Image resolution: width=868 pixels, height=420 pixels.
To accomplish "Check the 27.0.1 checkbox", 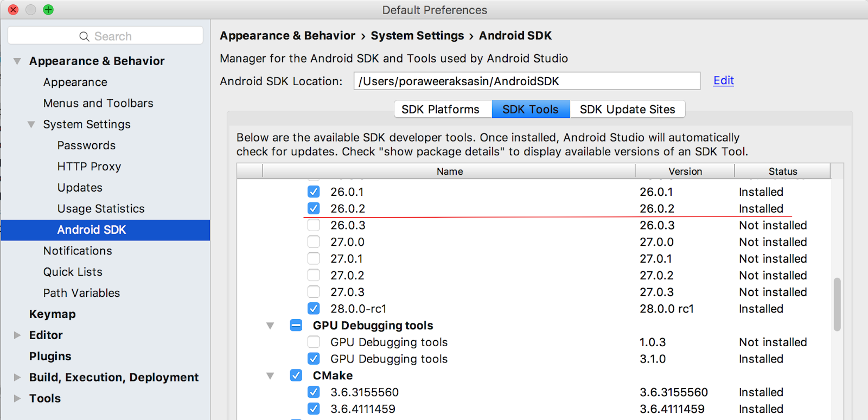I will coord(314,258).
